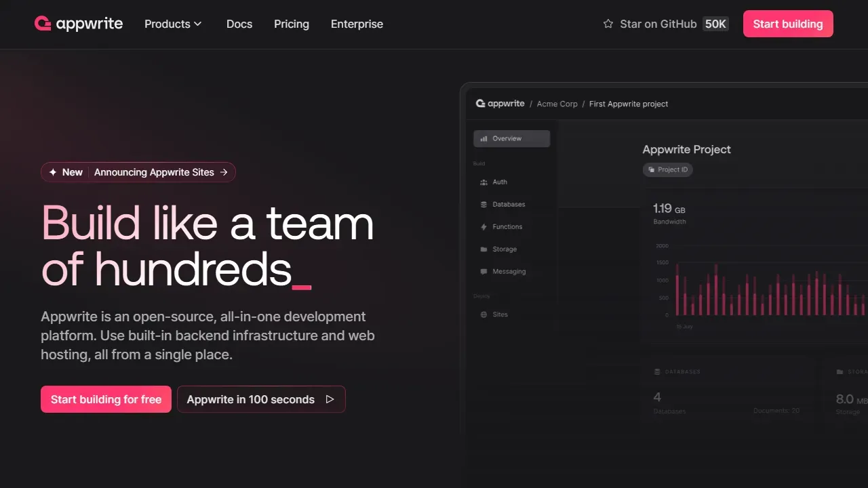
Task: Click the Databases card header icon
Action: [657, 372]
